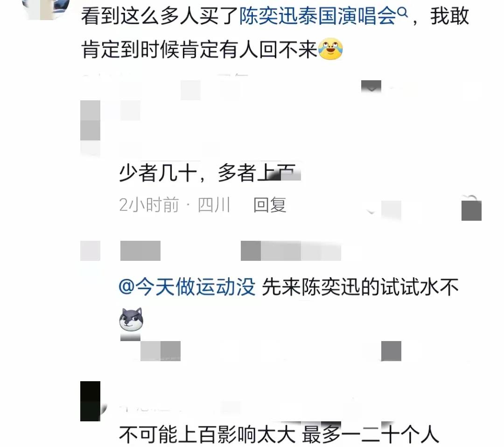
Task: Open the top commenter's avatar
Action: [46, 8]
